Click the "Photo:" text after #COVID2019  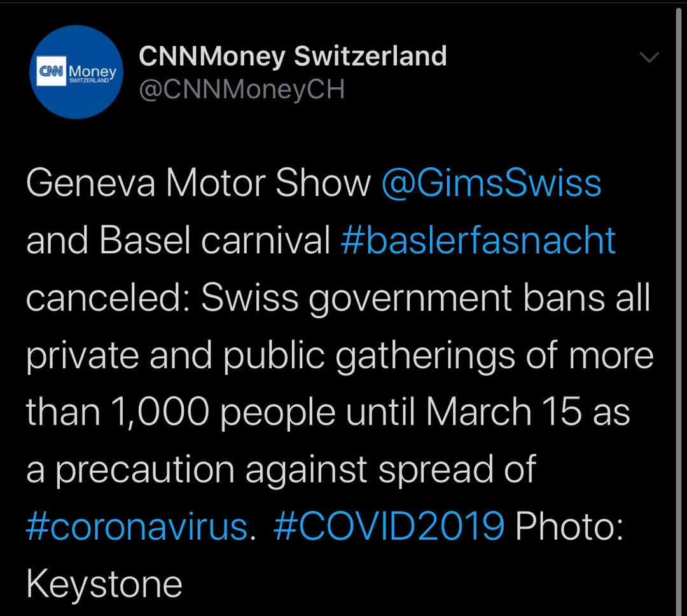569,526
